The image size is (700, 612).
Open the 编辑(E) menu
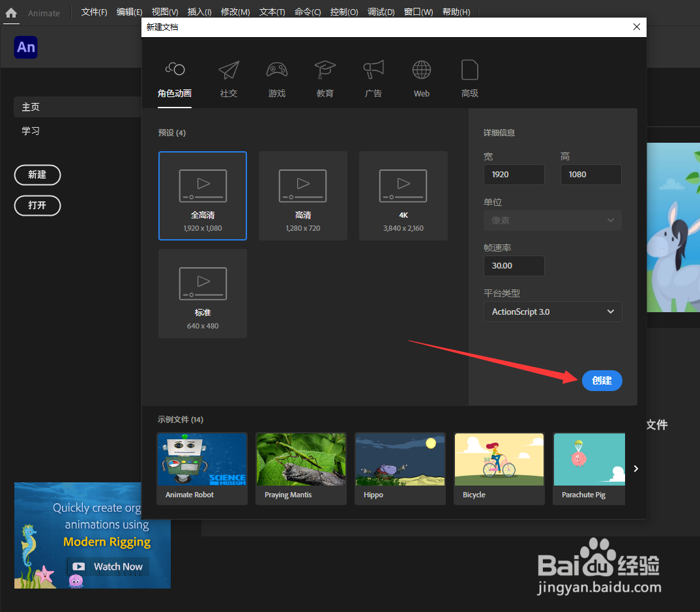[130, 12]
